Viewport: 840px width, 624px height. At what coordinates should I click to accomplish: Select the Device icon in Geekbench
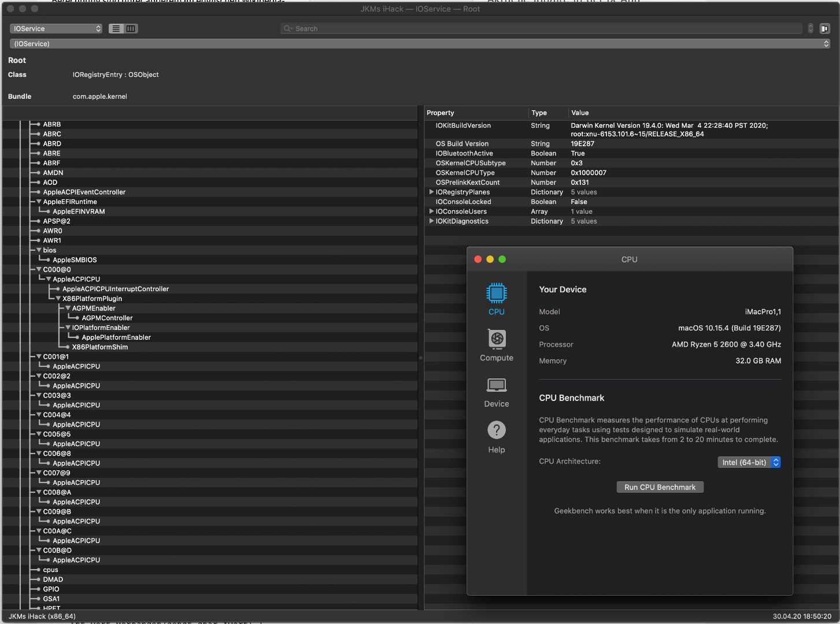tap(496, 391)
